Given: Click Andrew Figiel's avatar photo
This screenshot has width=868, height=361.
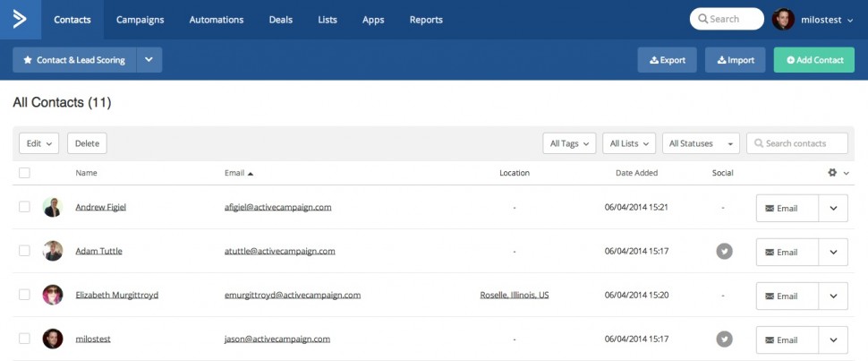Looking at the screenshot, I should click(x=53, y=207).
